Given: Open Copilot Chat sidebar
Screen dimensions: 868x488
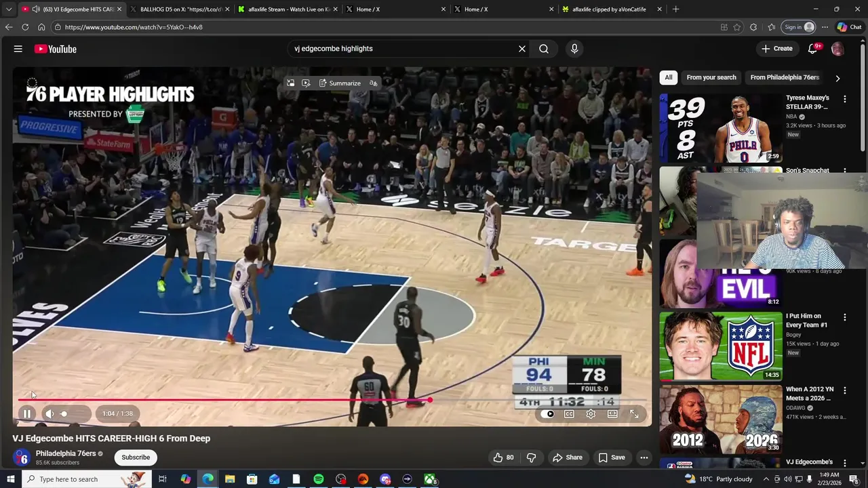Looking at the screenshot, I should pos(849,27).
